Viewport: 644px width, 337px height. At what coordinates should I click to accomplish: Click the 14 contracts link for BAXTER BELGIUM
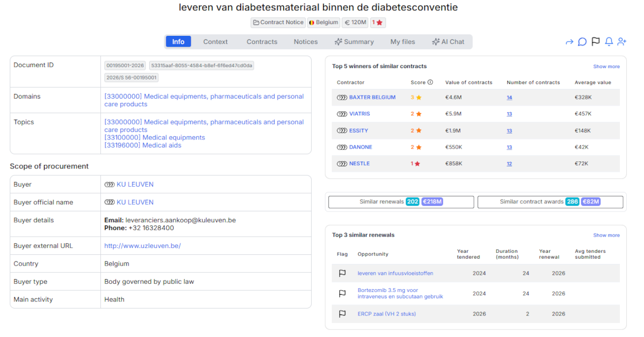(x=509, y=97)
